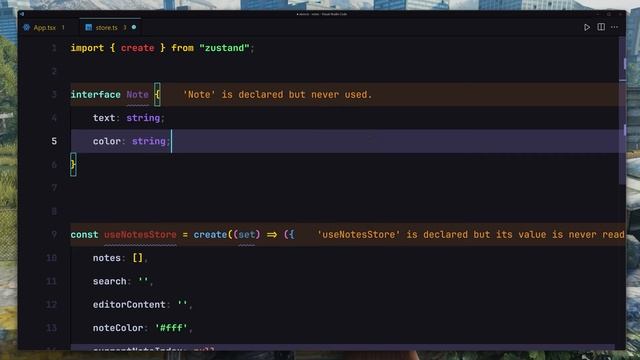Viewport: 640px width, 360px height.
Task: Run the code with the play icon
Action: (587, 27)
